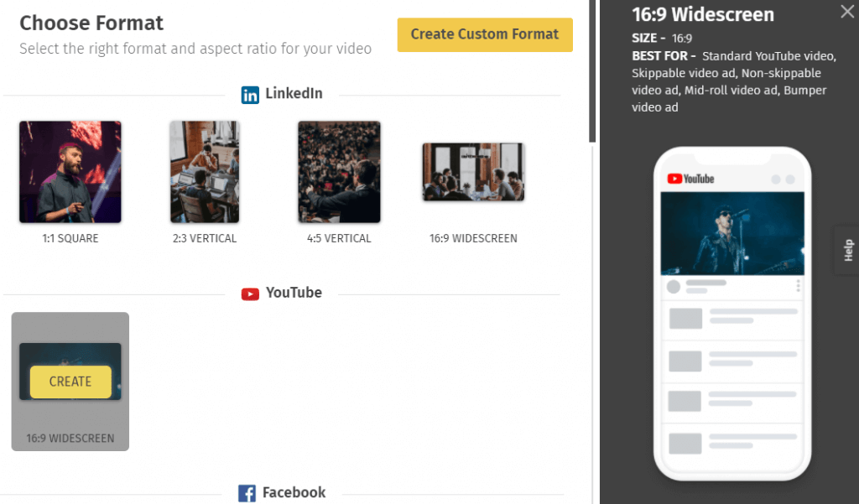859x504 pixels.
Task: Click the video image in phone mockup
Action: pyautogui.click(x=731, y=233)
